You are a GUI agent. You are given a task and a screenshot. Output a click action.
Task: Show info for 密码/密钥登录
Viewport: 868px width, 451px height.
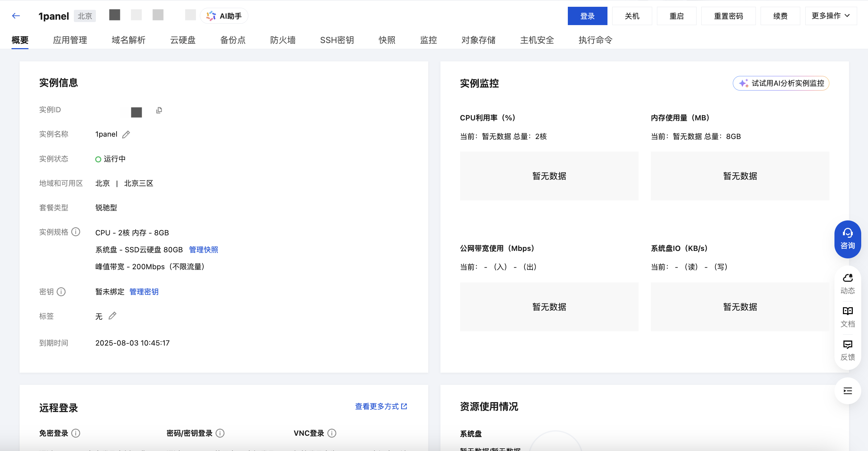click(x=220, y=433)
